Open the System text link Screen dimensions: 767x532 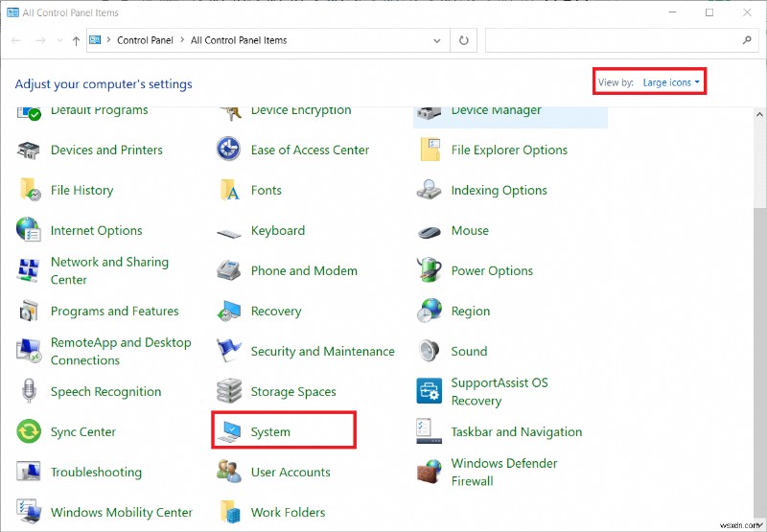[270, 432]
